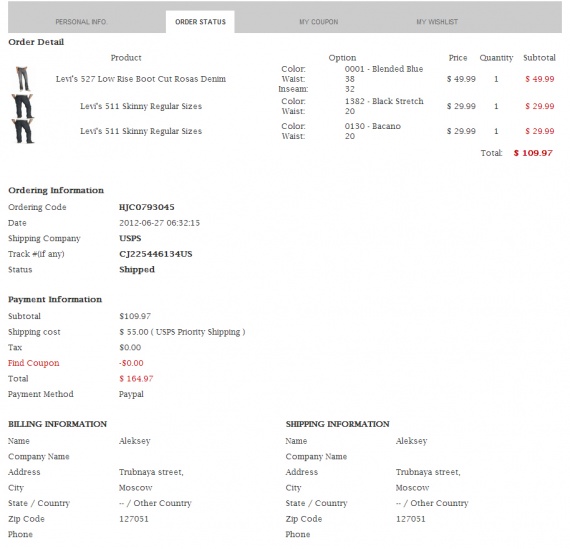
Task: Click the Payment Information heading
Action: click(55, 299)
